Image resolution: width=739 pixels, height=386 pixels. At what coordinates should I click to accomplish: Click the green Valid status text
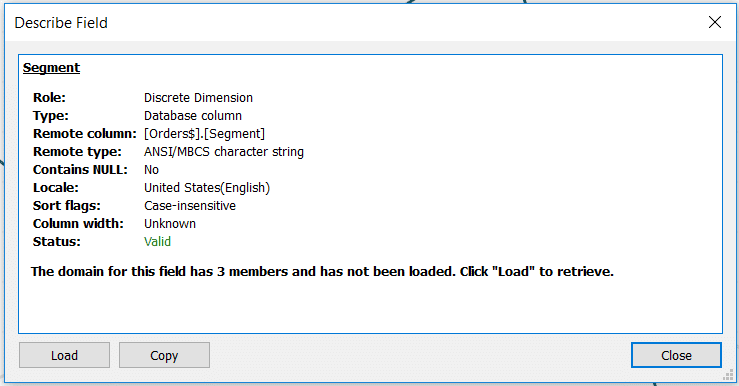(x=157, y=241)
